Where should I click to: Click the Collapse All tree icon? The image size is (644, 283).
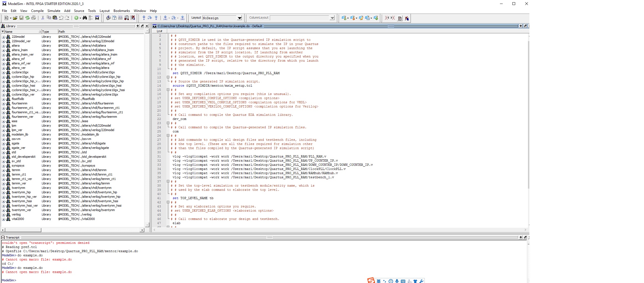pyautogui.click(x=91, y=18)
